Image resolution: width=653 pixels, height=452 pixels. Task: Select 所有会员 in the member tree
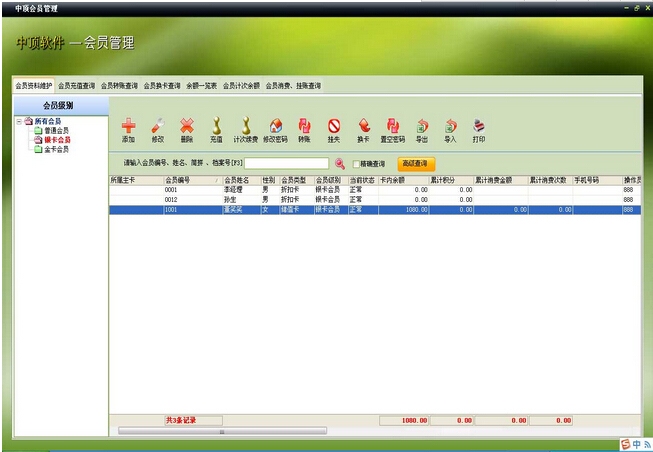tap(47, 122)
